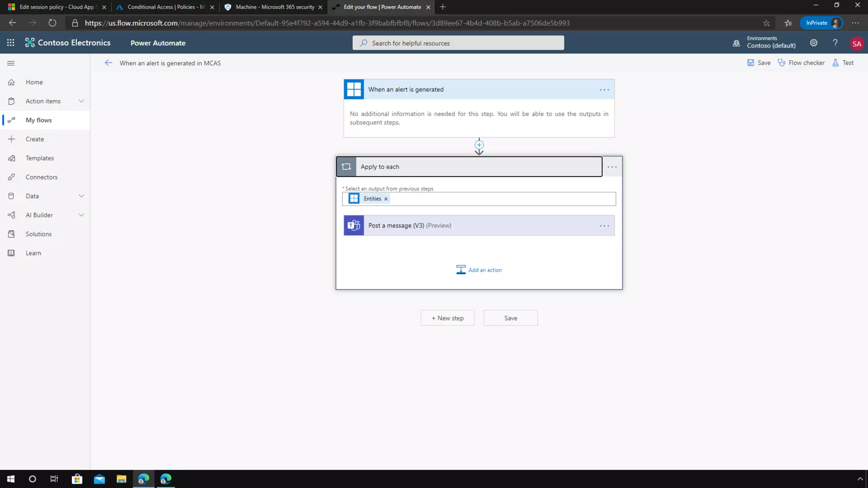Toggle the left navigation hamburger menu
The image size is (868, 488).
tap(11, 63)
